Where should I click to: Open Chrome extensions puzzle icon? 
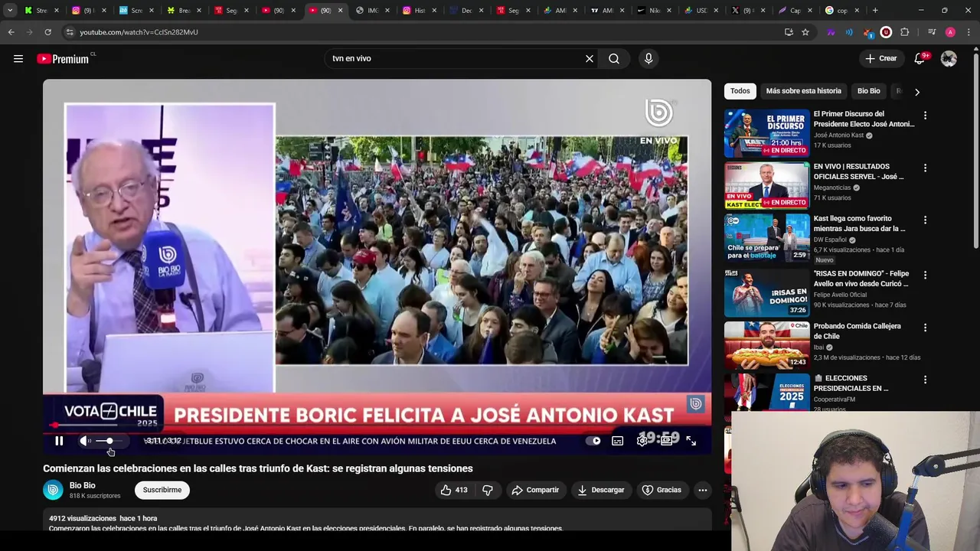coord(904,32)
